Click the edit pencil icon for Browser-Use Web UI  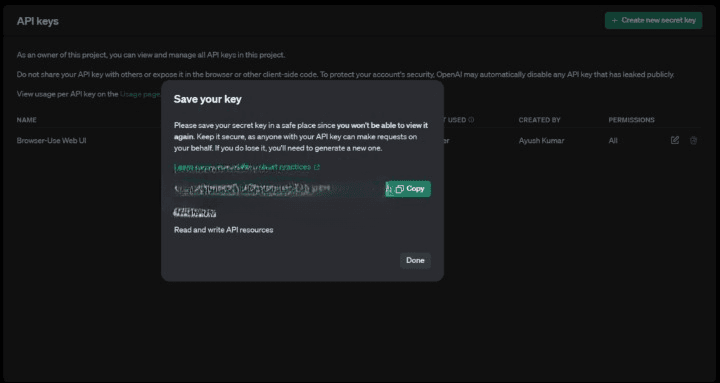click(x=675, y=140)
